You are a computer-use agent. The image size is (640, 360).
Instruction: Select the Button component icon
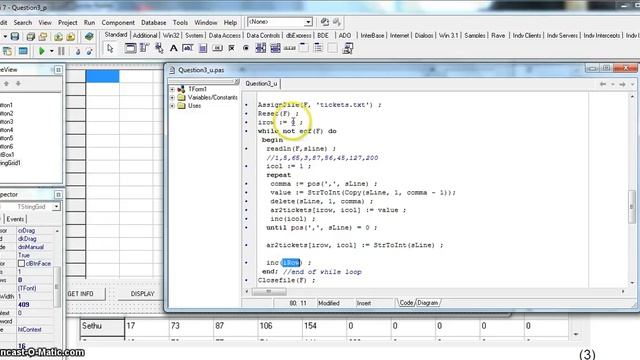(x=217, y=49)
